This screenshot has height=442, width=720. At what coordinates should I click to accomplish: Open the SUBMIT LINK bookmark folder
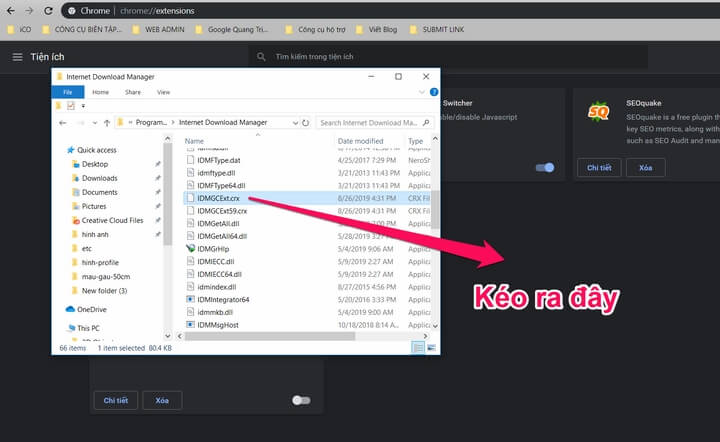(437, 29)
